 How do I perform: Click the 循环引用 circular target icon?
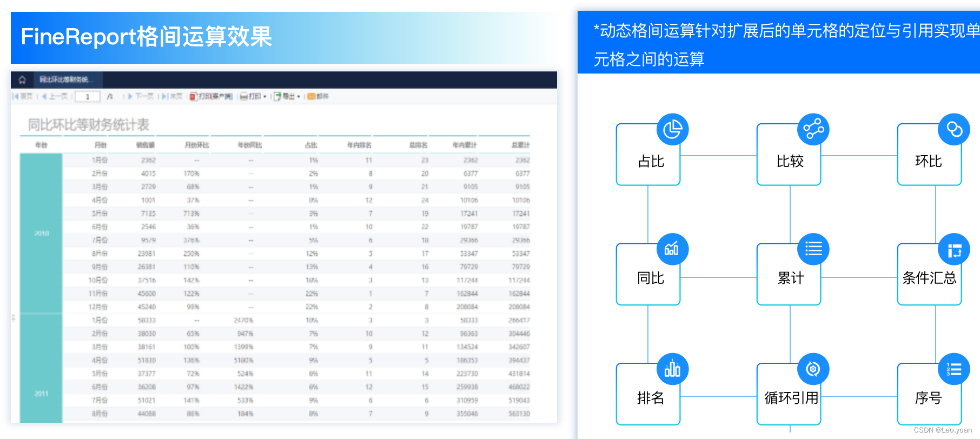[813, 369]
